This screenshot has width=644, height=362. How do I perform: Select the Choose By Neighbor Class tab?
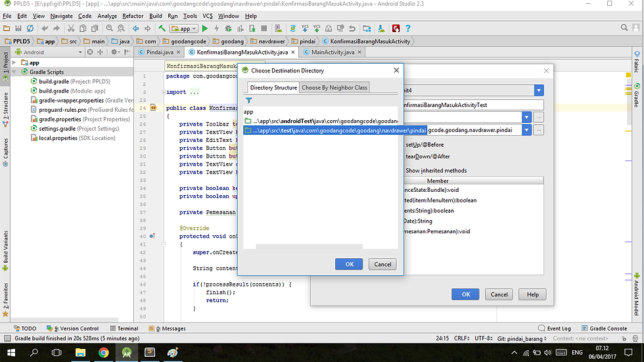pyautogui.click(x=334, y=87)
